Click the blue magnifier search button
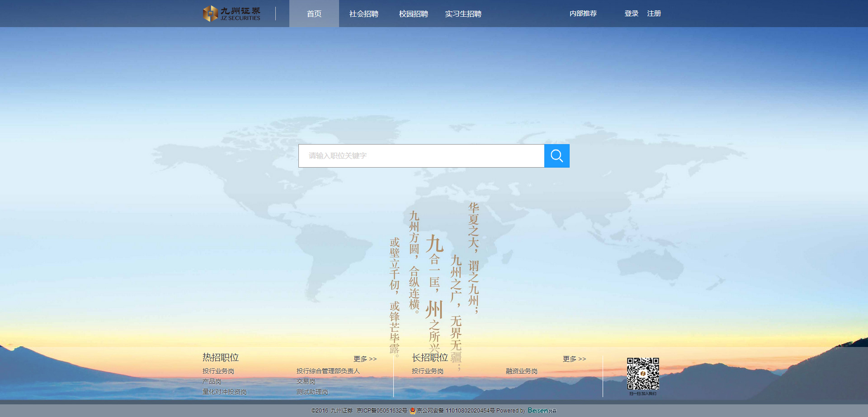This screenshot has height=417, width=868. (x=557, y=156)
